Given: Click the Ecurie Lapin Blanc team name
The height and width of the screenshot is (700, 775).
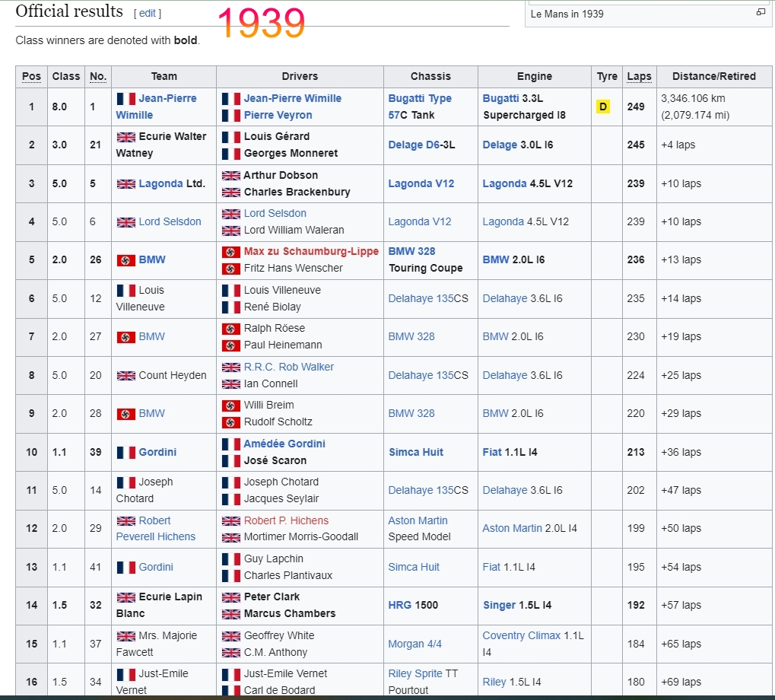Looking at the screenshot, I should 159,606.
